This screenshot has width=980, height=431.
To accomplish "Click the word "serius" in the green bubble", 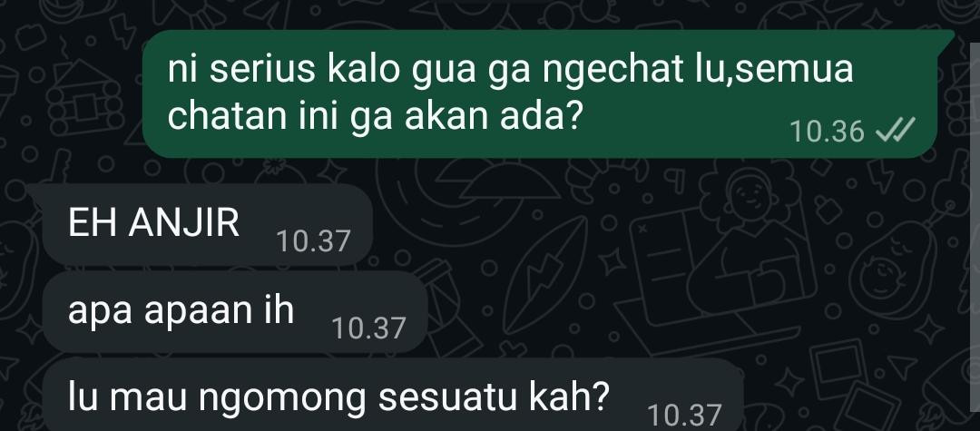I will tap(262, 69).
